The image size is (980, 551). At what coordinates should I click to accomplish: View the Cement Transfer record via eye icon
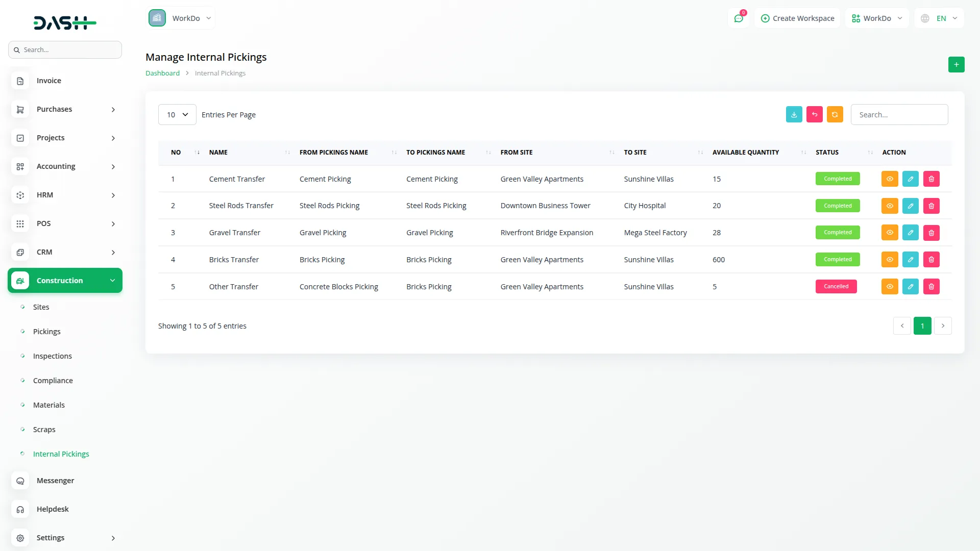coord(889,179)
